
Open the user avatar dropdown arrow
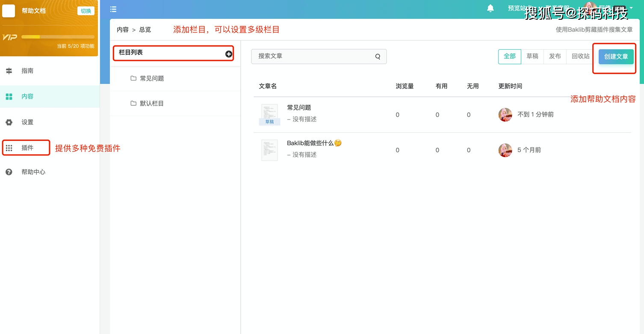[631, 8]
